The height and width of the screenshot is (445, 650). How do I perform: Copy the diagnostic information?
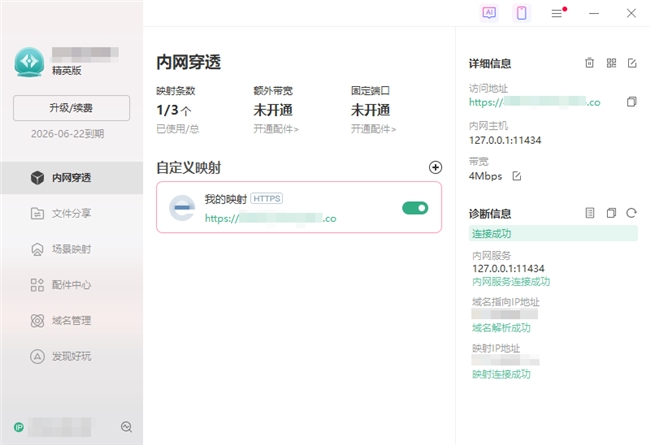611,213
